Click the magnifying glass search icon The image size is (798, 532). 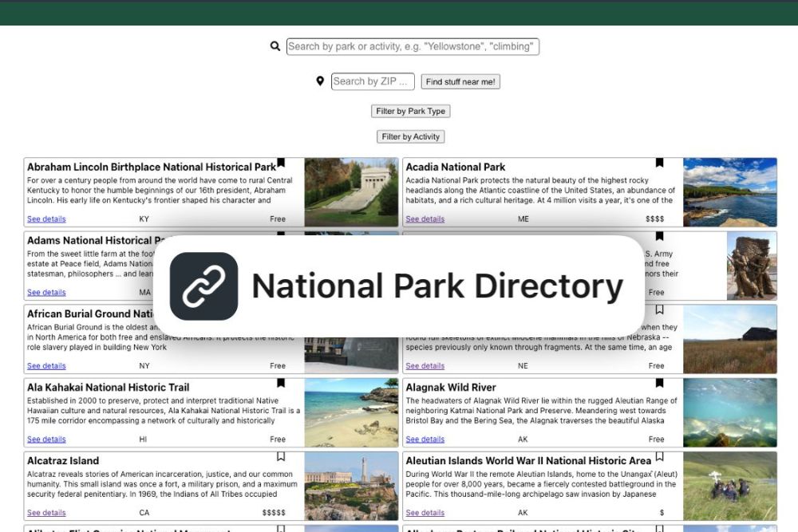pos(275,46)
